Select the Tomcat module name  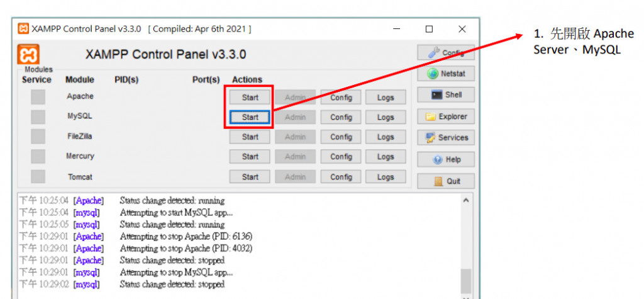coord(80,177)
